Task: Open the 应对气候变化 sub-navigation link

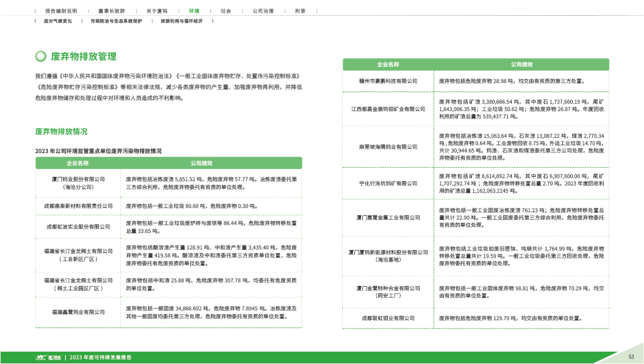Action: 57,21
